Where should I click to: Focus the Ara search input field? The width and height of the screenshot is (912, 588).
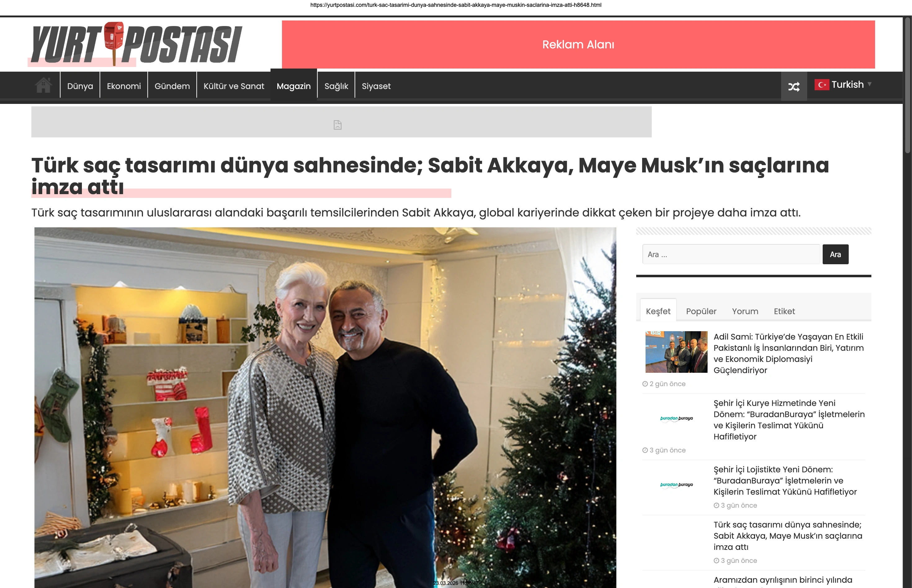coord(731,254)
